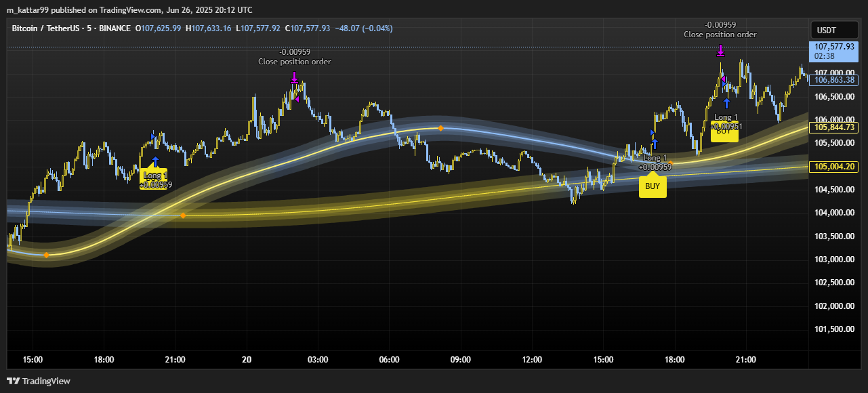Viewport: 868px width, 393px height.
Task: Click the blue up arrow above Long 1 +0.00951
Action: tap(726, 103)
